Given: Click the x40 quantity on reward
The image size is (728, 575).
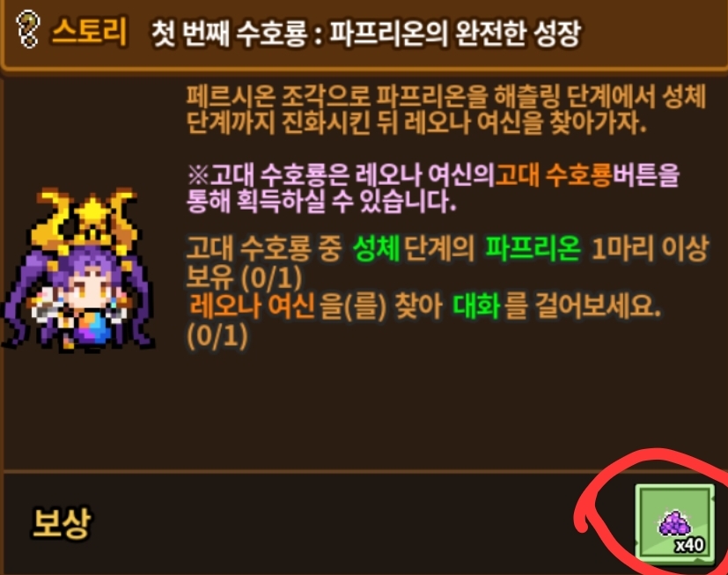Looking at the screenshot, I should [x=690, y=544].
